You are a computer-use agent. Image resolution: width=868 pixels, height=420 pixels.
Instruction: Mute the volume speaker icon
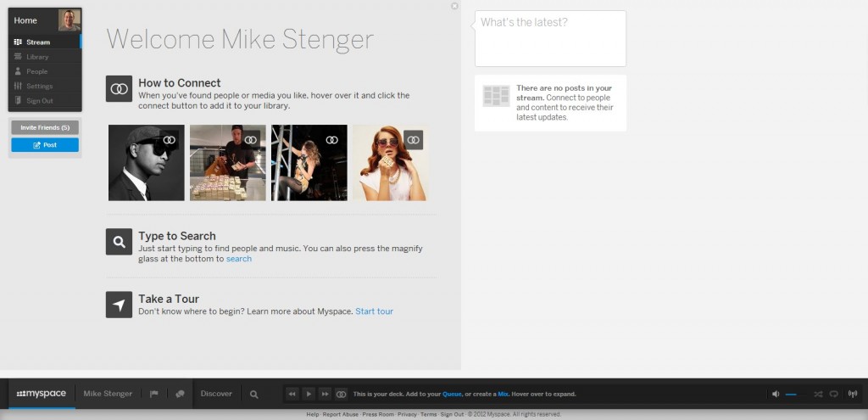click(x=776, y=394)
